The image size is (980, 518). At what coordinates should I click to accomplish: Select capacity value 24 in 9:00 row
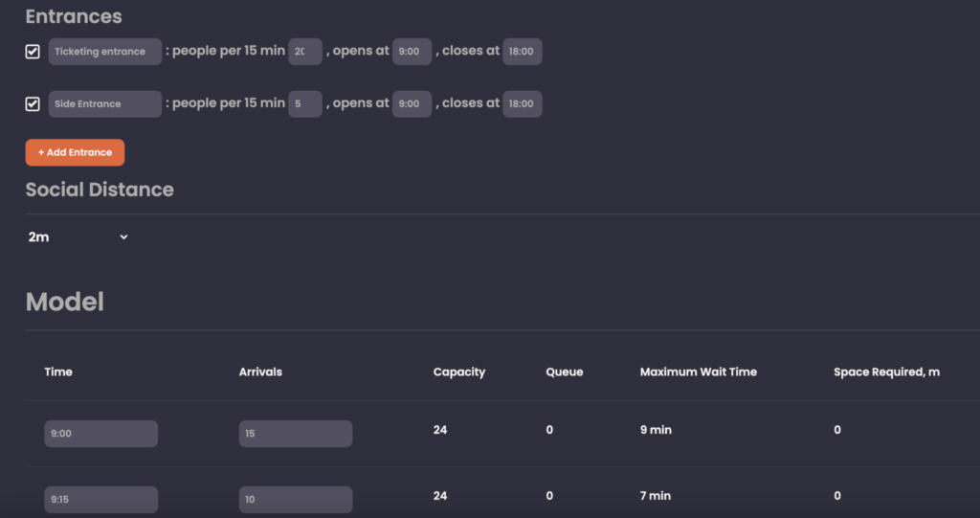(440, 430)
